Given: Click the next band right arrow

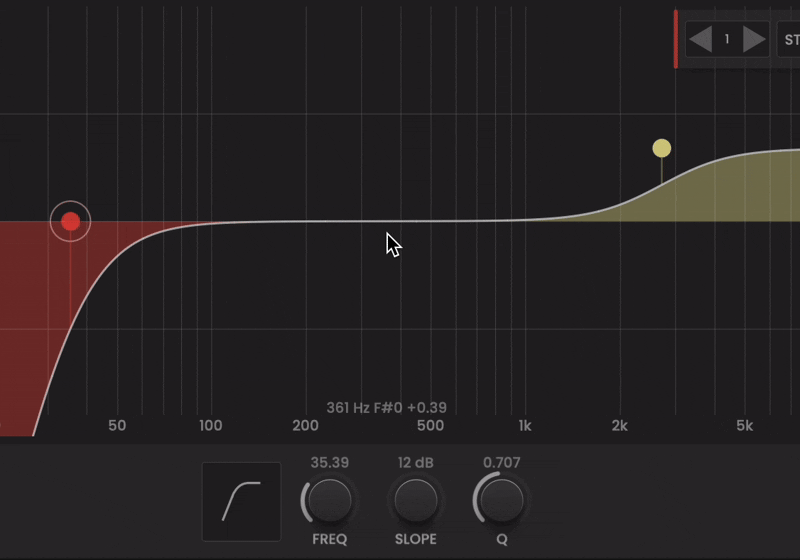Looking at the screenshot, I should coord(754,40).
